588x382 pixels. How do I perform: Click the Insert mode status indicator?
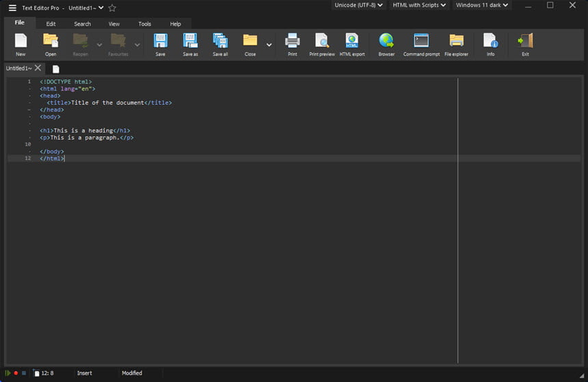(84, 373)
